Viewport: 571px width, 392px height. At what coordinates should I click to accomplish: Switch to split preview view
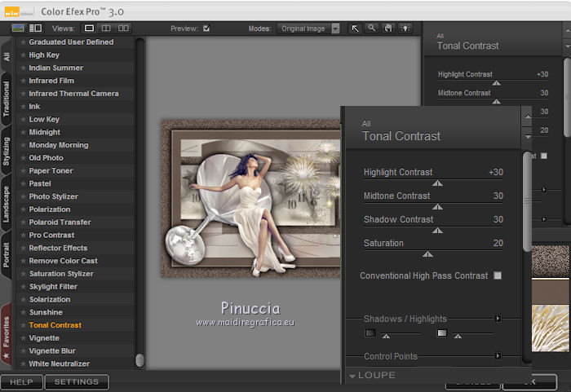(x=106, y=29)
